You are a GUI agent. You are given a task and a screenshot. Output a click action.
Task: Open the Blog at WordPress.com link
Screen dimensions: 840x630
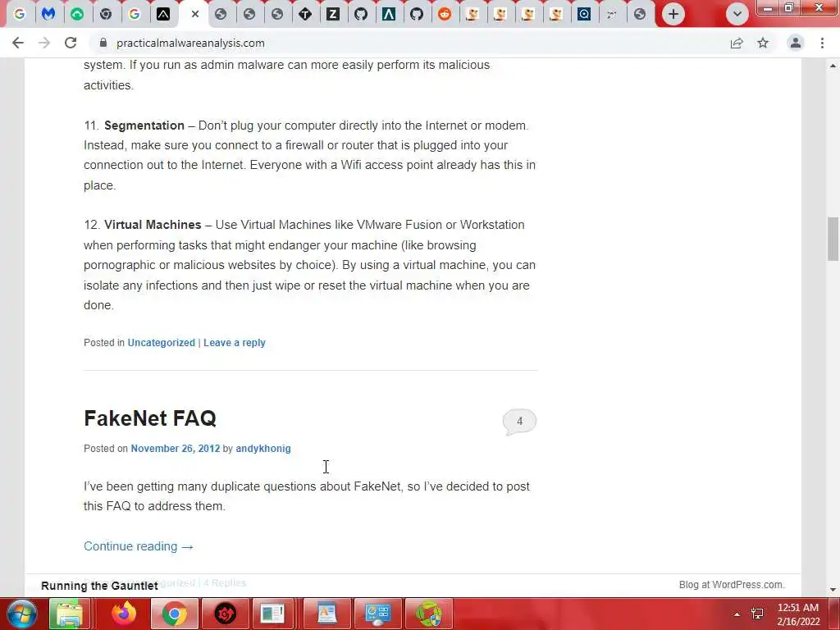pos(732,585)
